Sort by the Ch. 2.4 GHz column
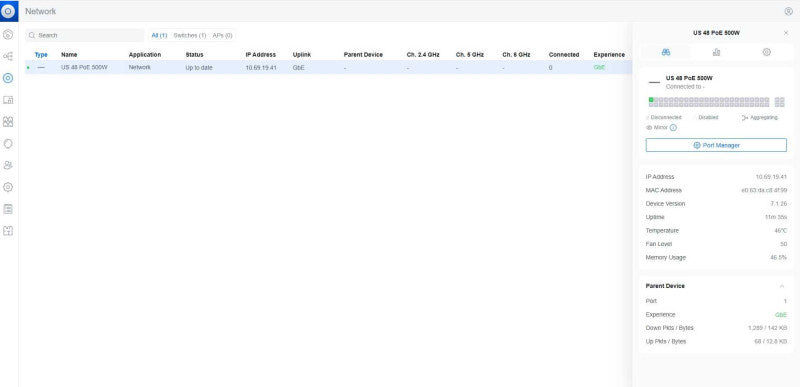Viewport: 800px width, 387px height. [423, 55]
